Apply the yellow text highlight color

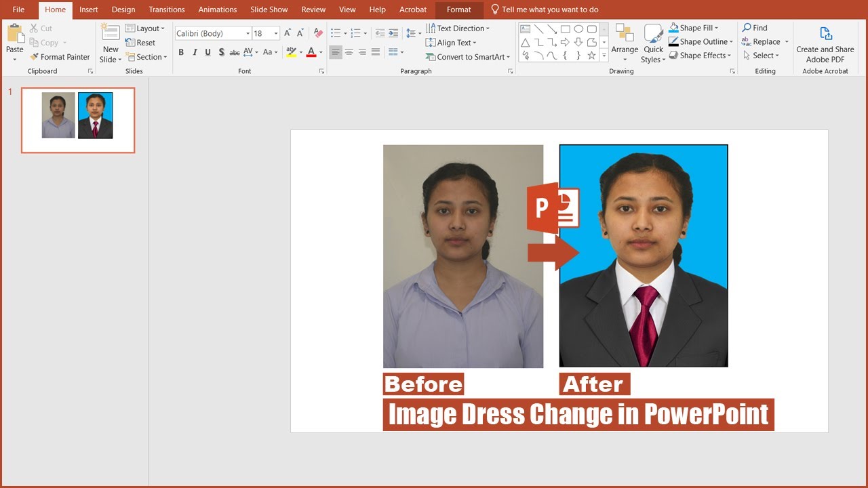(291, 52)
